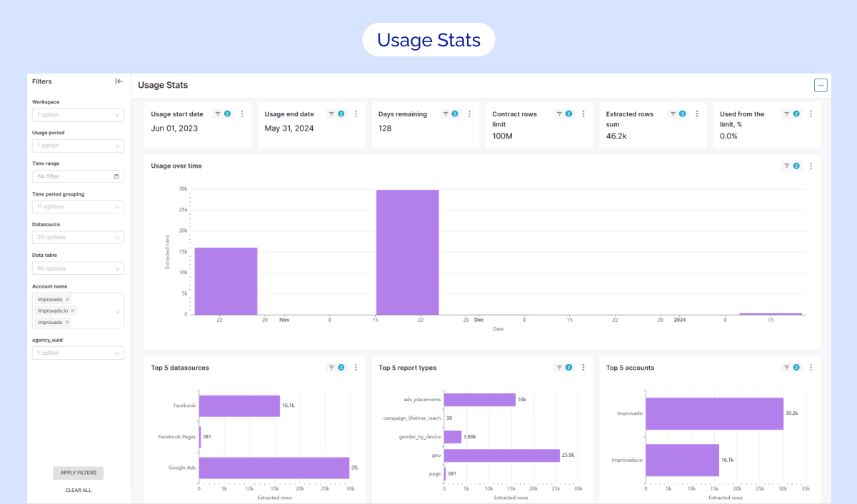Open the Datasource dropdown
Viewport: 857px width, 504px height.
pyautogui.click(x=78, y=237)
